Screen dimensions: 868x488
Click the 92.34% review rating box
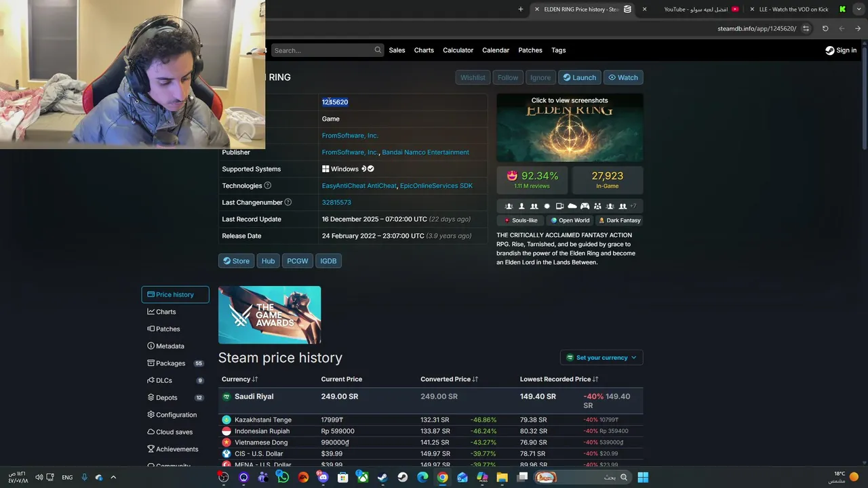532,180
